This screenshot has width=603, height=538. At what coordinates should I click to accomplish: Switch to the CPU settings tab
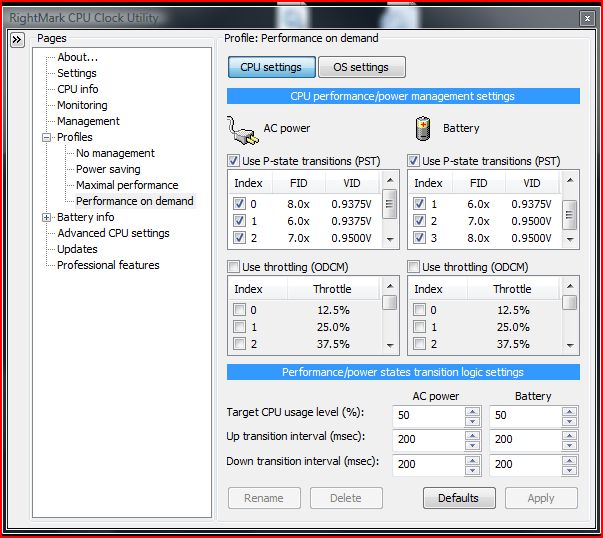coord(272,67)
